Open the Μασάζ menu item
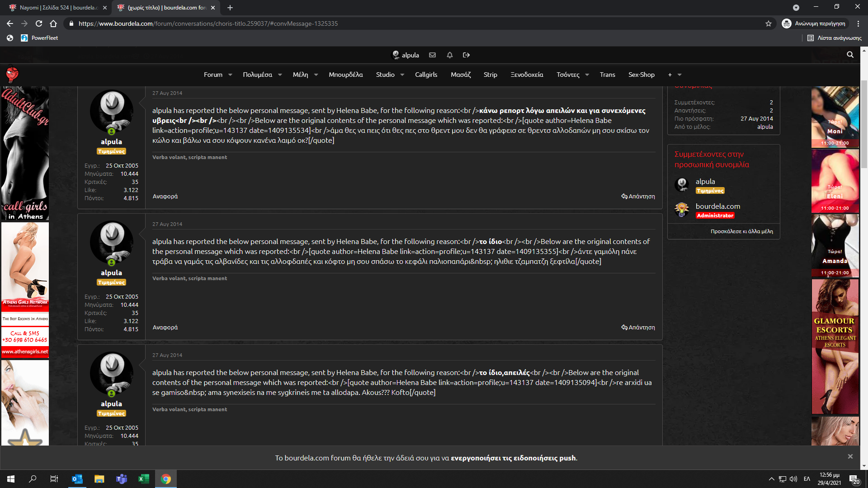868x488 pixels. [461, 75]
